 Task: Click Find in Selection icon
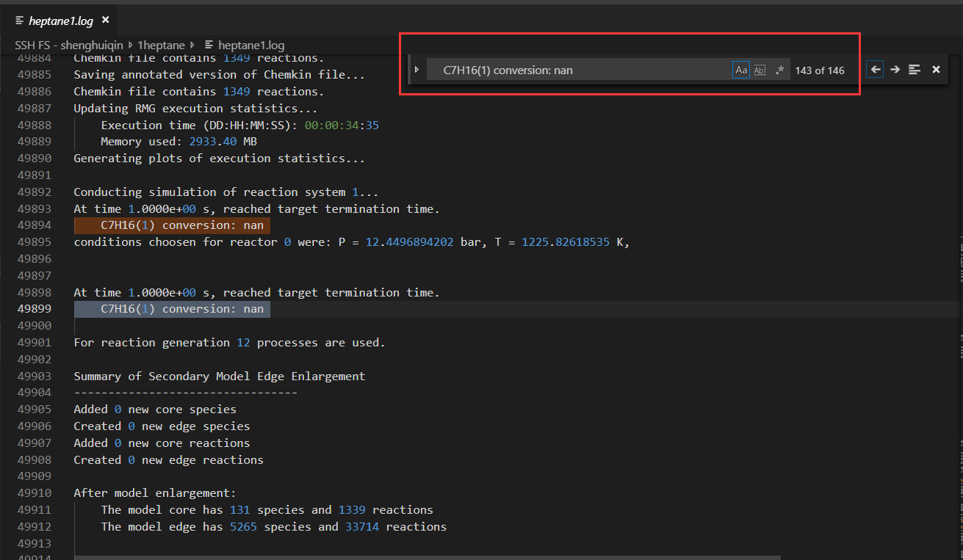point(915,70)
